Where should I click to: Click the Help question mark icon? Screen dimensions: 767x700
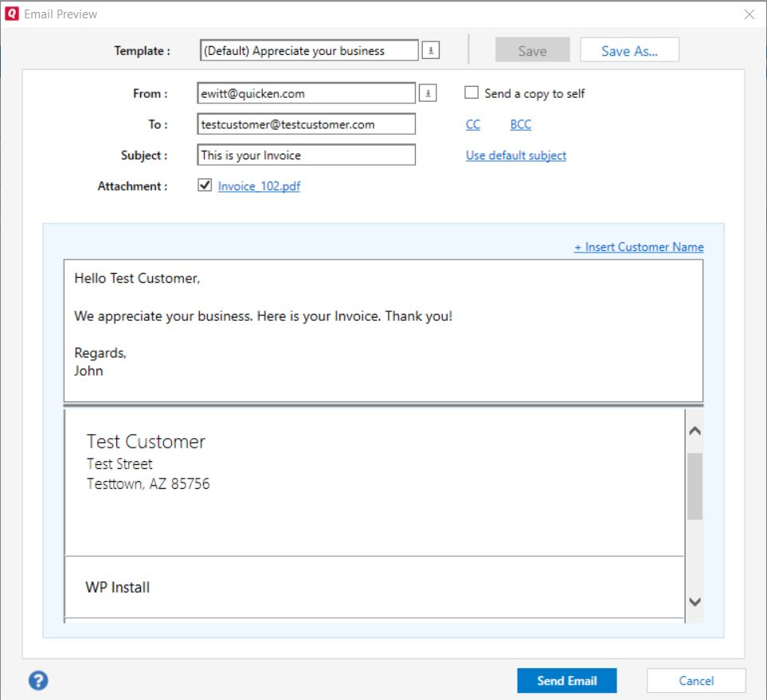click(x=37, y=681)
